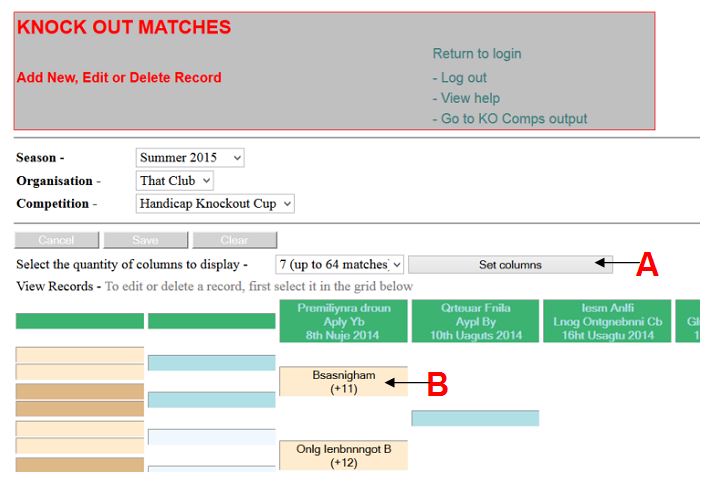Click the Cancel button
The height and width of the screenshot is (484, 720).
click(x=56, y=240)
